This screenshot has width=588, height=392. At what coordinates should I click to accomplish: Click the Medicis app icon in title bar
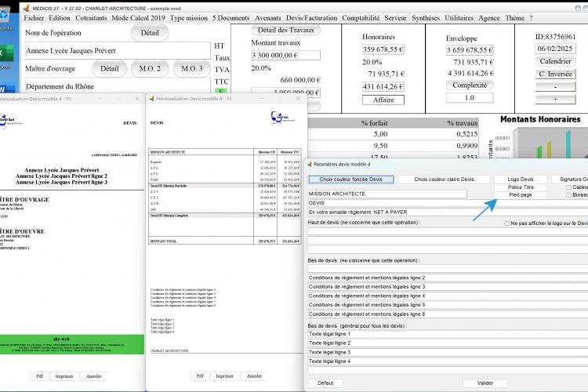coord(26,8)
